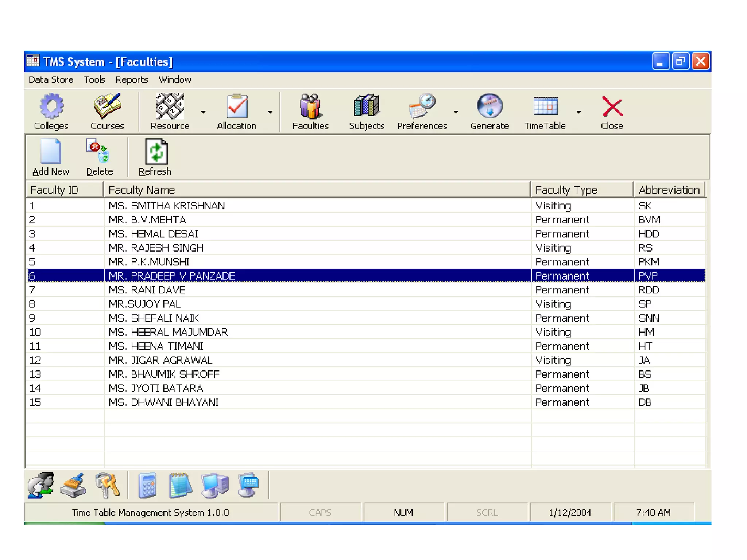The height and width of the screenshot is (560, 747).
Task: Restore down the TMS System window
Action: point(681,61)
